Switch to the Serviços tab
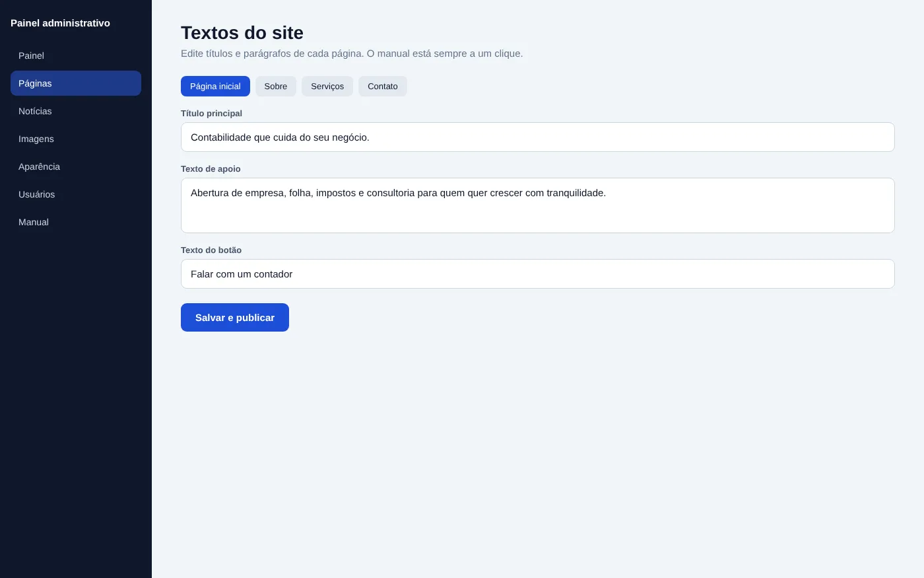This screenshot has width=924, height=578. tap(327, 87)
